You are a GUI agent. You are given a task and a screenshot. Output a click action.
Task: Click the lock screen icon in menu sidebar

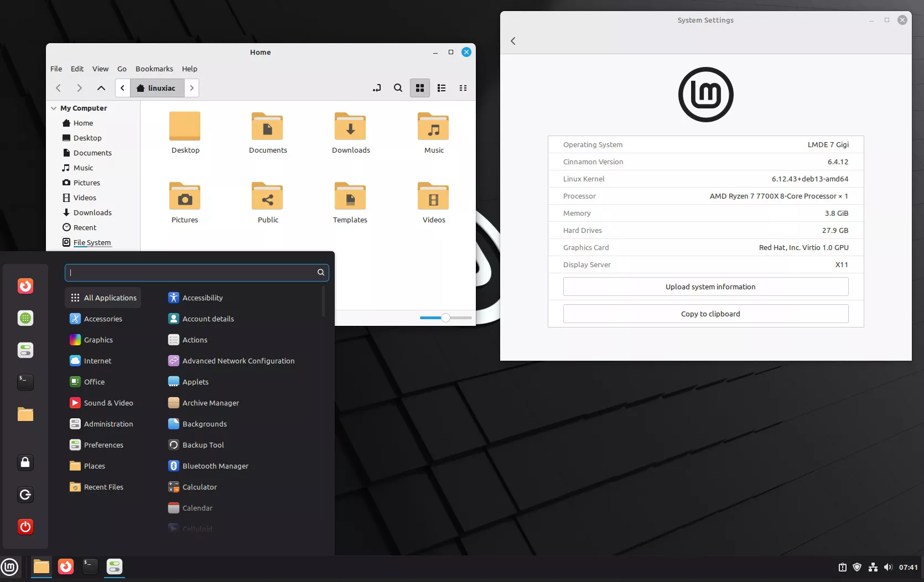(x=25, y=463)
